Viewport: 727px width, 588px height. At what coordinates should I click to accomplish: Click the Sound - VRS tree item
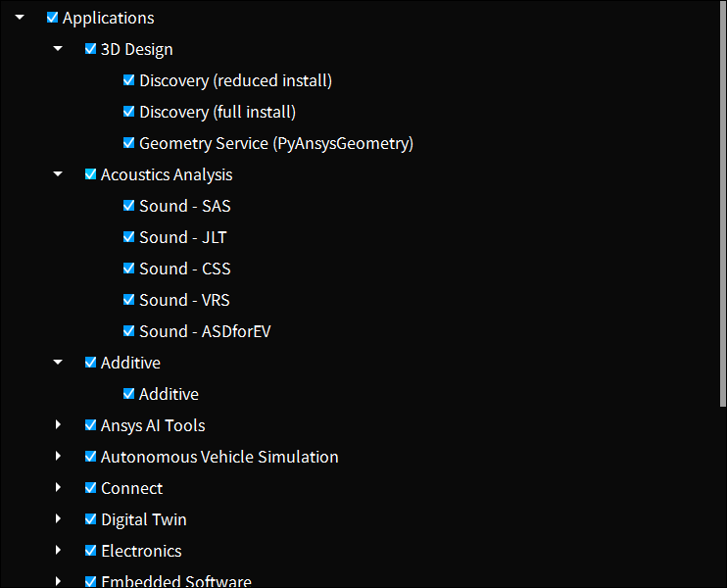point(184,300)
